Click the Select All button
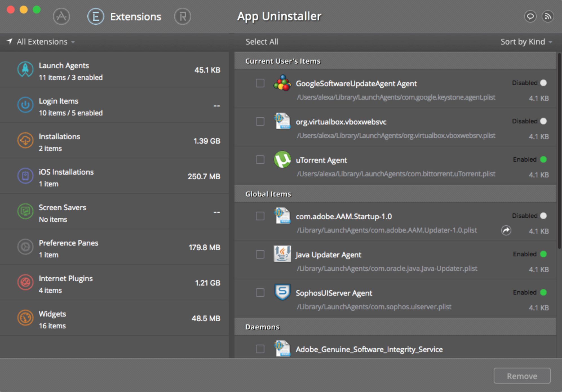Image resolution: width=562 pixels, height=392 pixels. pyautogui.click(x=262, y=42)
